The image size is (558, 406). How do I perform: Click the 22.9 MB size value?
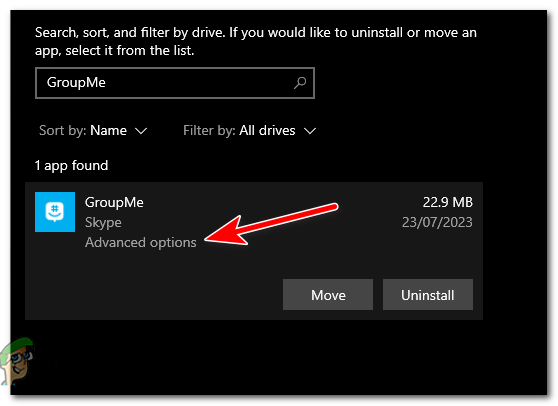pyautogui.click(x=448, y=202)
